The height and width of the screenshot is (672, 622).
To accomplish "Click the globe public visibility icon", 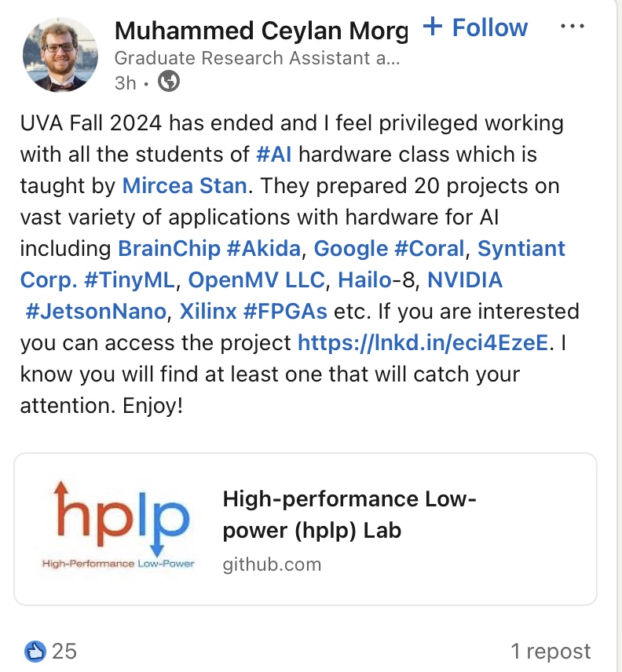I will (x=169, y=82).
